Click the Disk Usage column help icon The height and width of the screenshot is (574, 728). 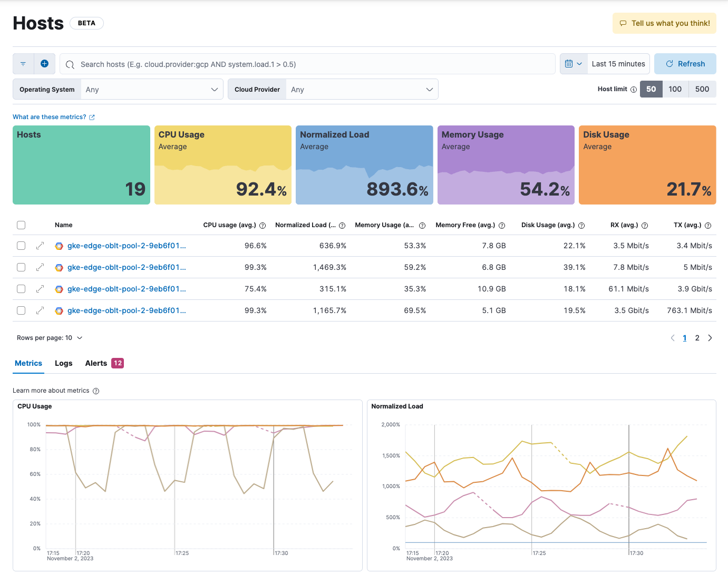click(x=581, y=226)
